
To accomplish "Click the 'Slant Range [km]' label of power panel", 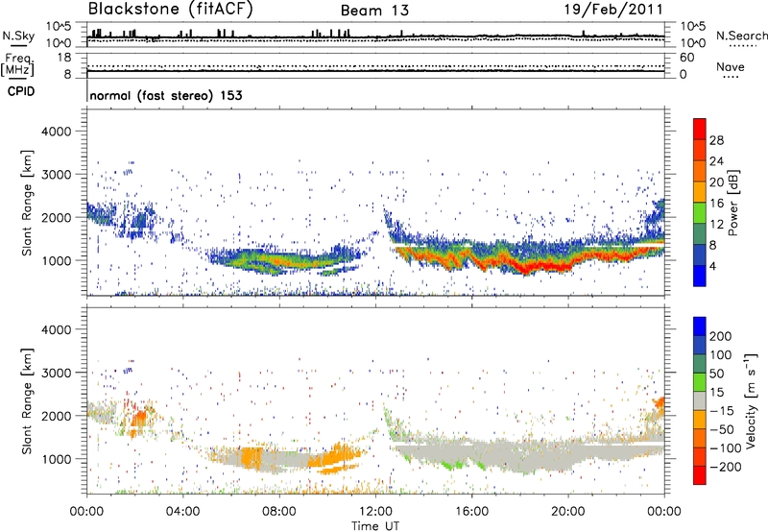I will [x=27, y=203].
